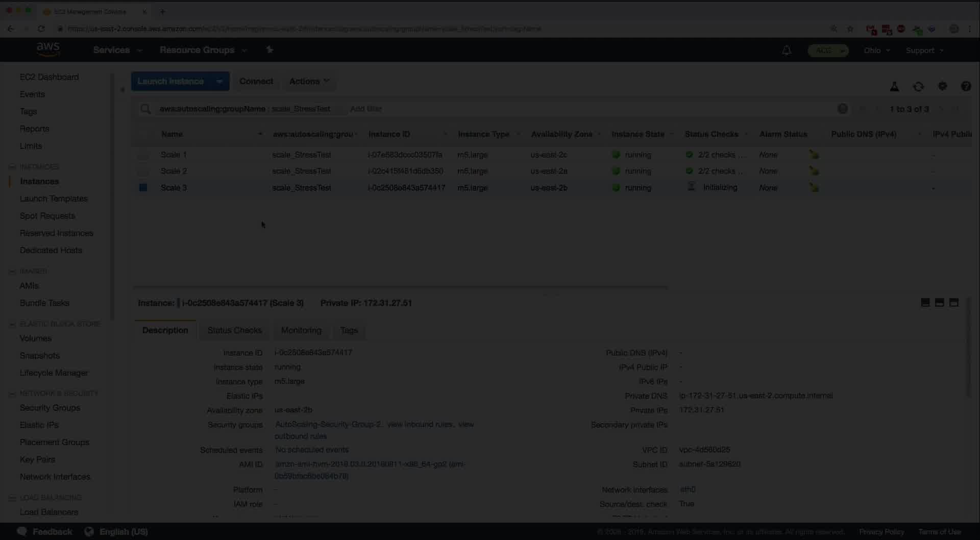The image size is (980, 540).
Task: Click the filter help icon beside pagination
Action: (x=843, y=109)
